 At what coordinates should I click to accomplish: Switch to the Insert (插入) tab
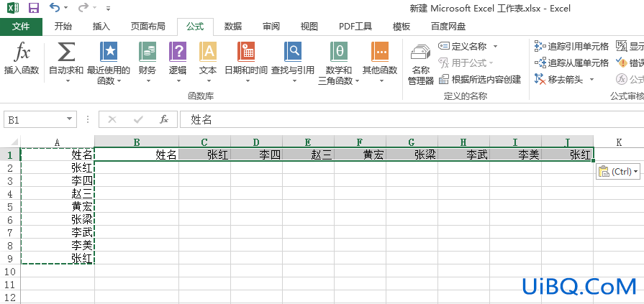point(101,27)
